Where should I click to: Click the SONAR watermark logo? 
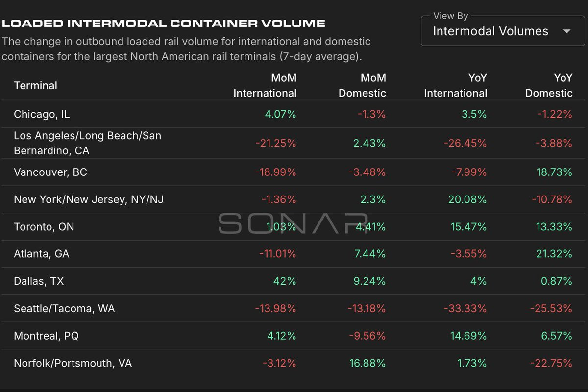coord(293,223)
